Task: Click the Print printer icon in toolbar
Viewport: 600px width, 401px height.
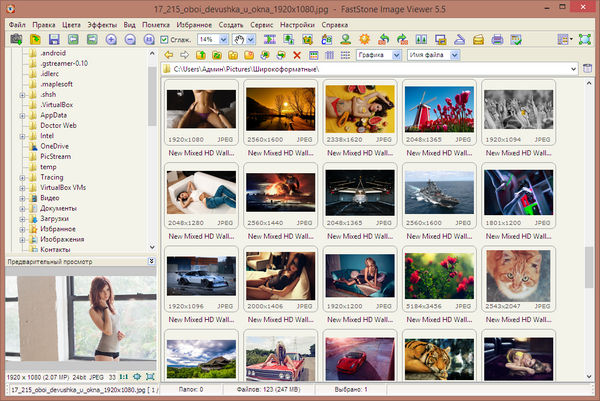Action: [498, 39]
